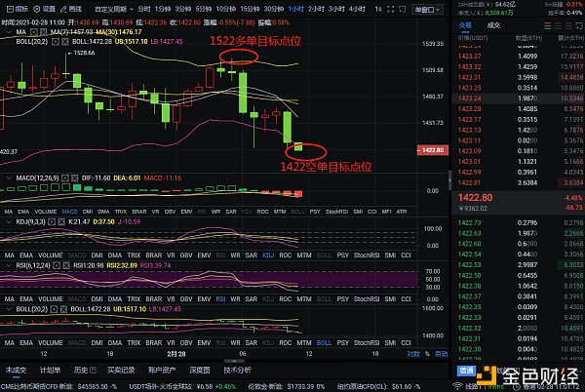Close the MACD(12,26,9) panel with X
Image resolution: width=585 pixels, height=392 pixels.
tap(75, 178)
